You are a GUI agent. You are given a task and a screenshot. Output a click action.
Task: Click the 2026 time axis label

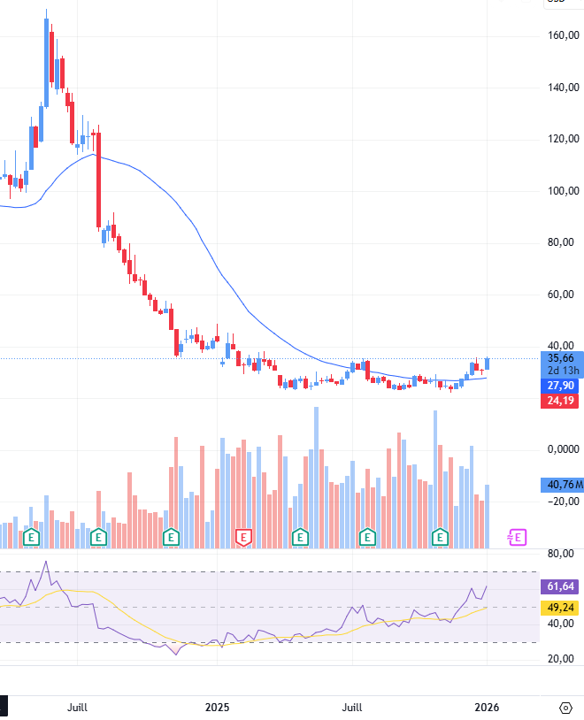[487, 707]
